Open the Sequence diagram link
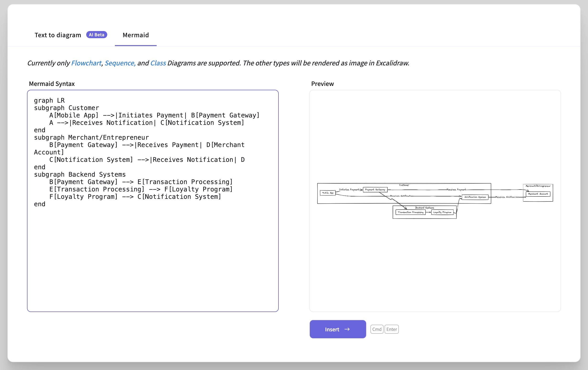 120,63
